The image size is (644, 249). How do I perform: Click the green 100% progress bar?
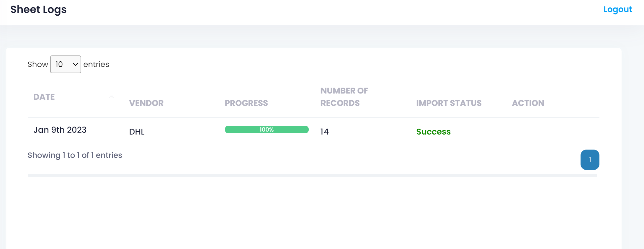click(x=267, y=130)
